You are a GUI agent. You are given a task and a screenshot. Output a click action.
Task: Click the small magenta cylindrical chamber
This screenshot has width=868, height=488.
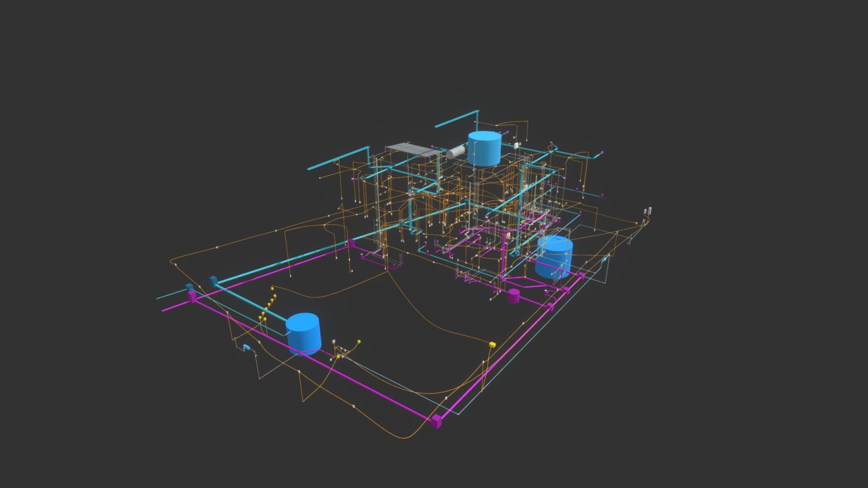514,296
